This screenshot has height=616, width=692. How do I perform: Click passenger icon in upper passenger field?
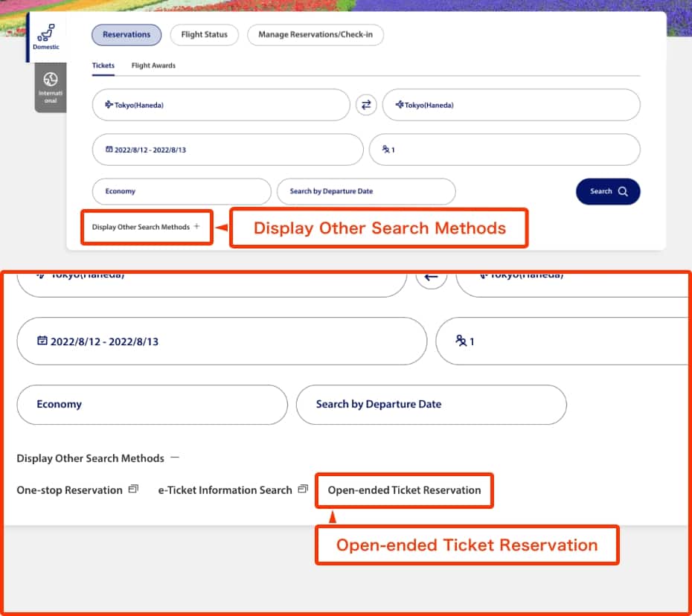coord(385,150)
